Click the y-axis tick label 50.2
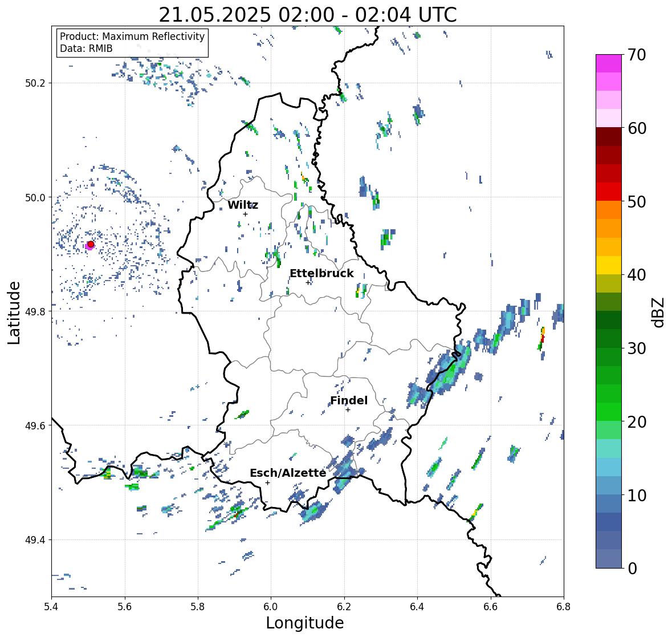Image resolution: width=672 pixels, height=637 pixels. 35,83
